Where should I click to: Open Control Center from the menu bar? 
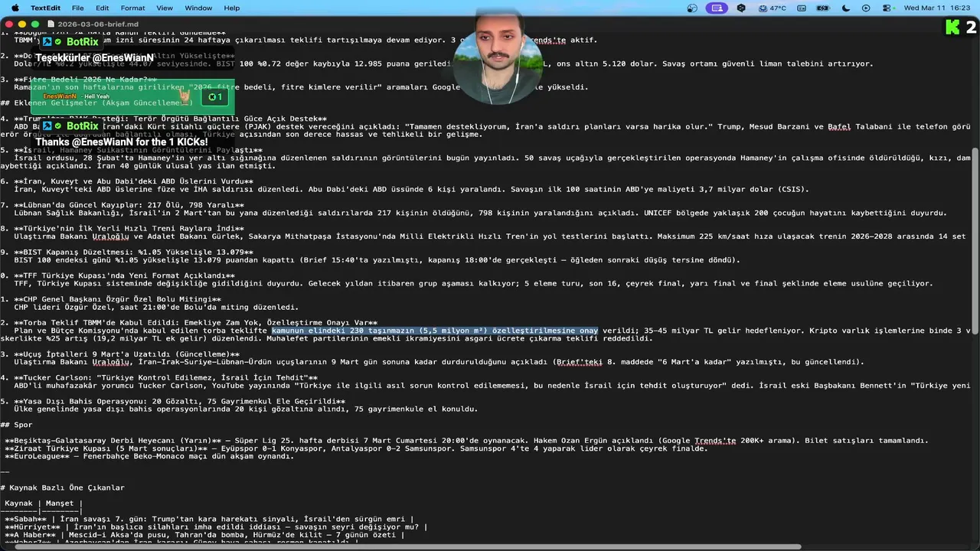(x=887, y=8)
